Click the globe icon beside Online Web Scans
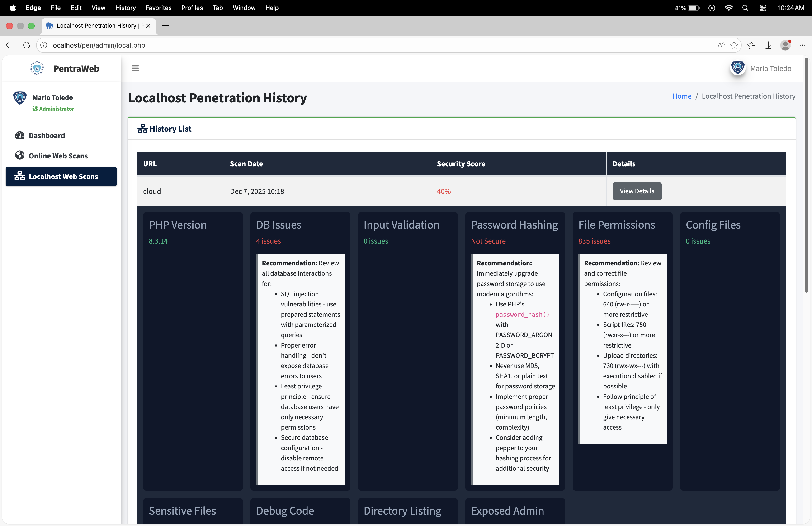 [19, 155]
